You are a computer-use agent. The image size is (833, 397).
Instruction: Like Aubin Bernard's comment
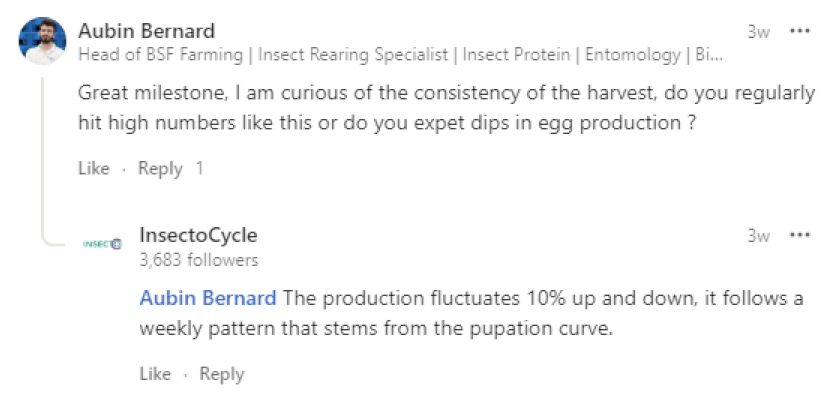pos(94,168)
